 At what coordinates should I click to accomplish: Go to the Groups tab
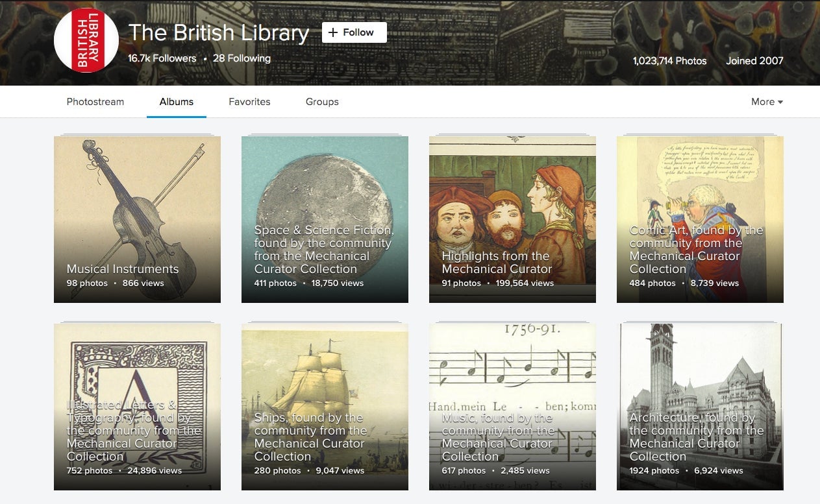[322, 102]
